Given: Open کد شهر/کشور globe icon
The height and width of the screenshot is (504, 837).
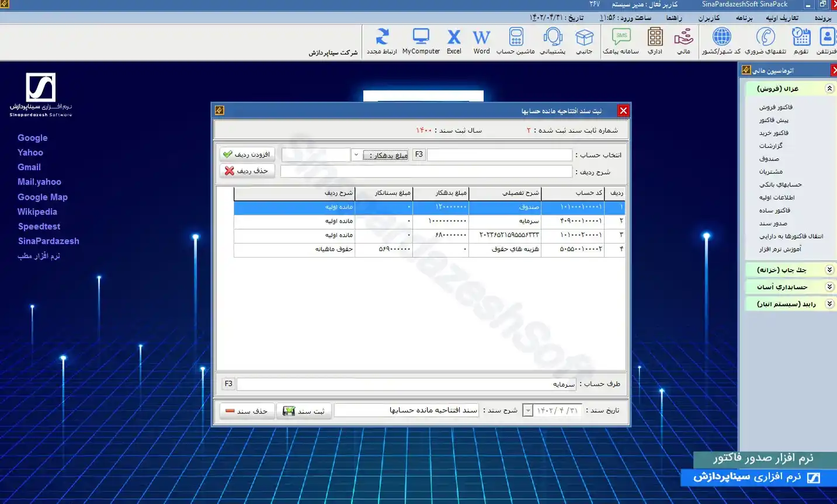Looking at the screenshot, I should coord(721,41).
